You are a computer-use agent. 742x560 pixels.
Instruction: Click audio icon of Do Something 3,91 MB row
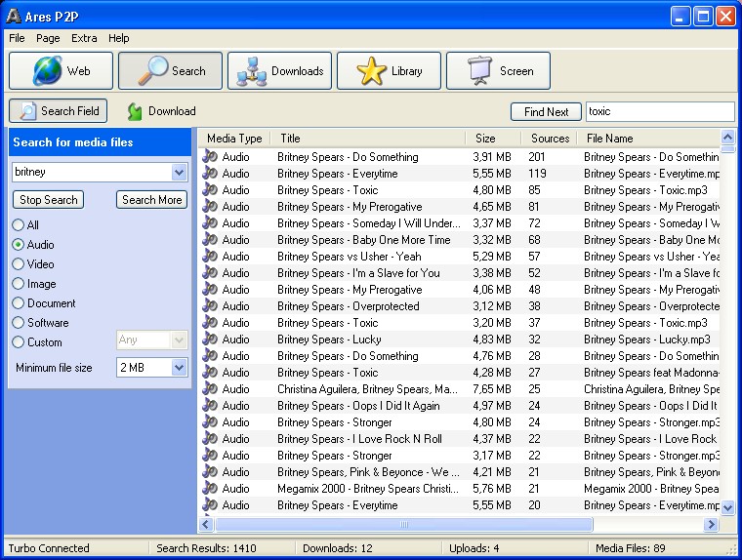pyautogui.click(x=210, y=156)
